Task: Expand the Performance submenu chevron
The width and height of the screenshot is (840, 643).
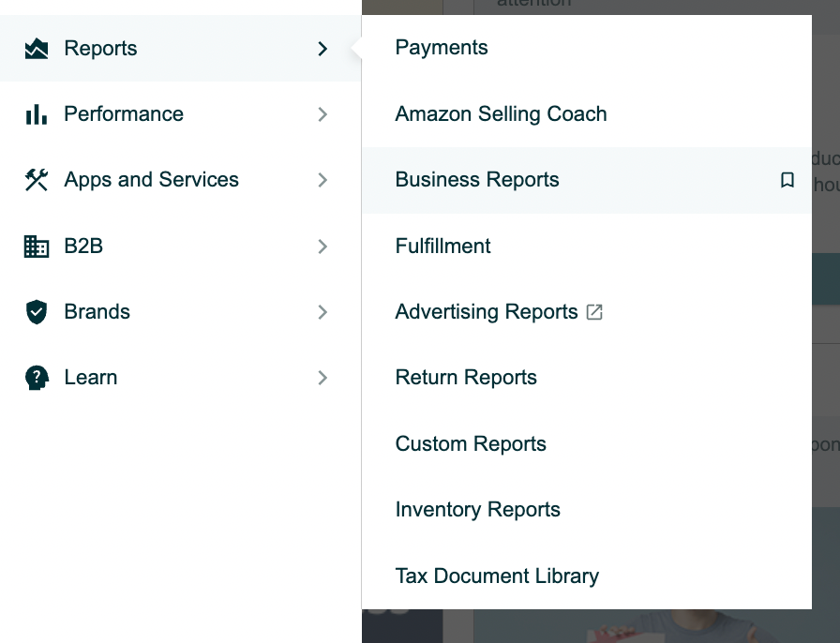Action: pyautogui.click(x=322, y=114)
